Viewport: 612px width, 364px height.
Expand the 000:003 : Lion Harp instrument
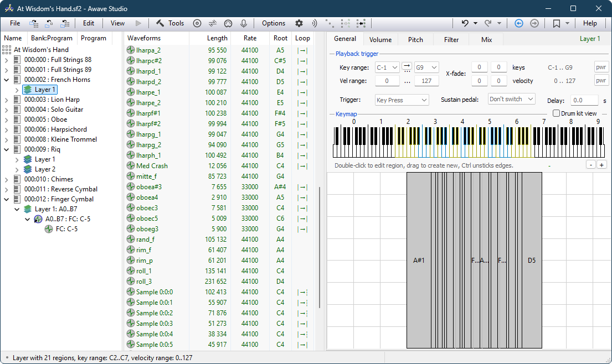(x=7, y=100)
